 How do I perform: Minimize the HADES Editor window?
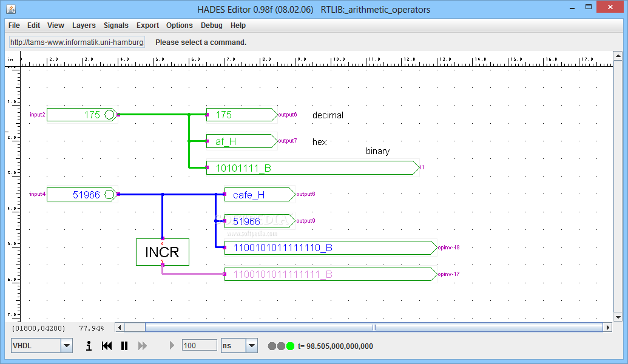572,8
